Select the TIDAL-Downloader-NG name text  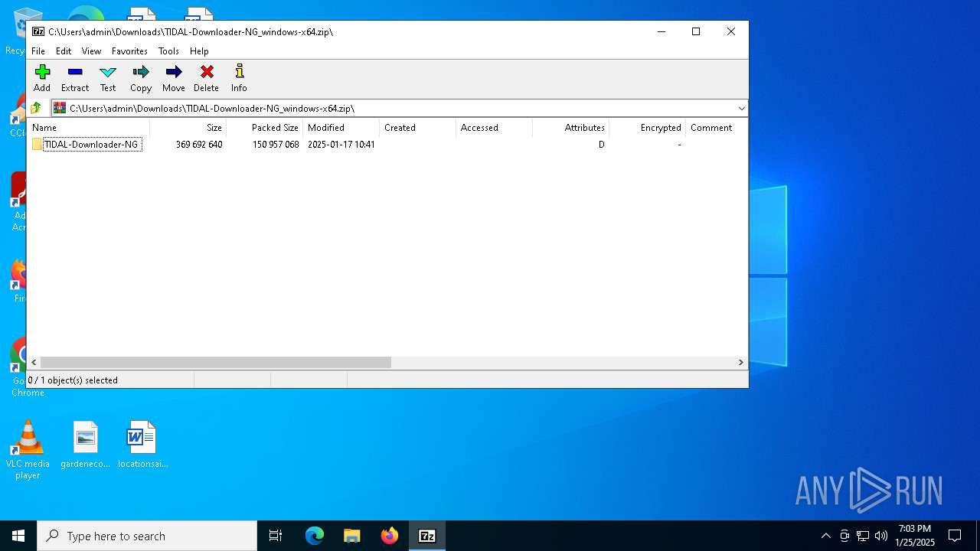(x=92, y=144)
